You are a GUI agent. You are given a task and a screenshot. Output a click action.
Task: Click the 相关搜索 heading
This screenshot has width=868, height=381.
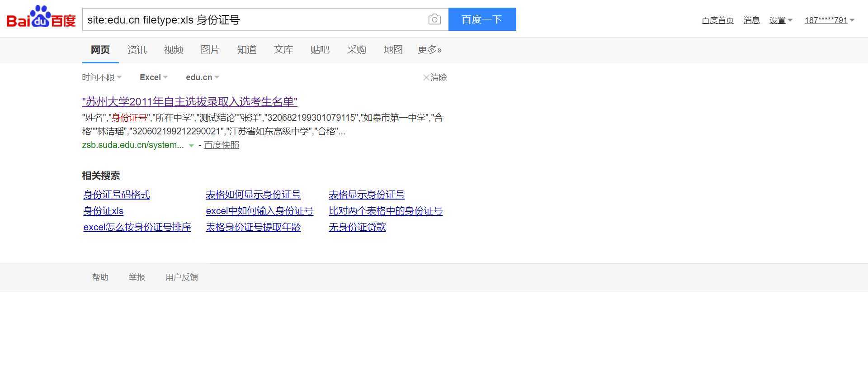coord(101,176)
